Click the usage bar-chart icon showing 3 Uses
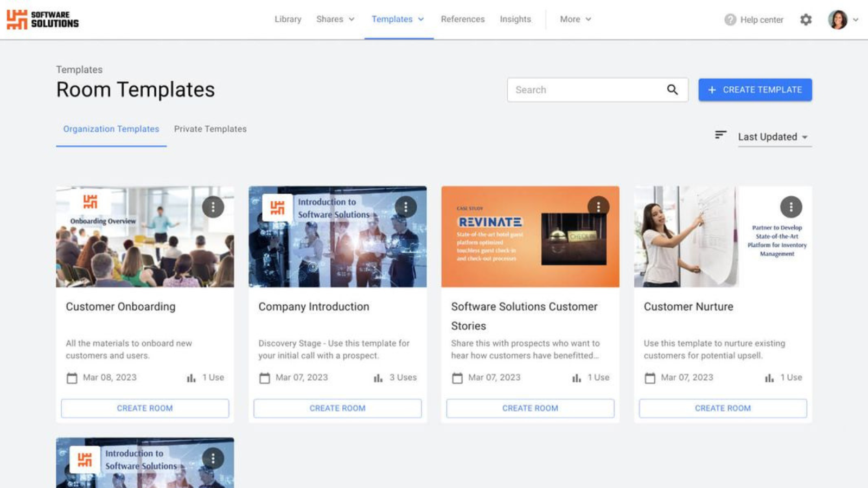 tap(378, 377)
